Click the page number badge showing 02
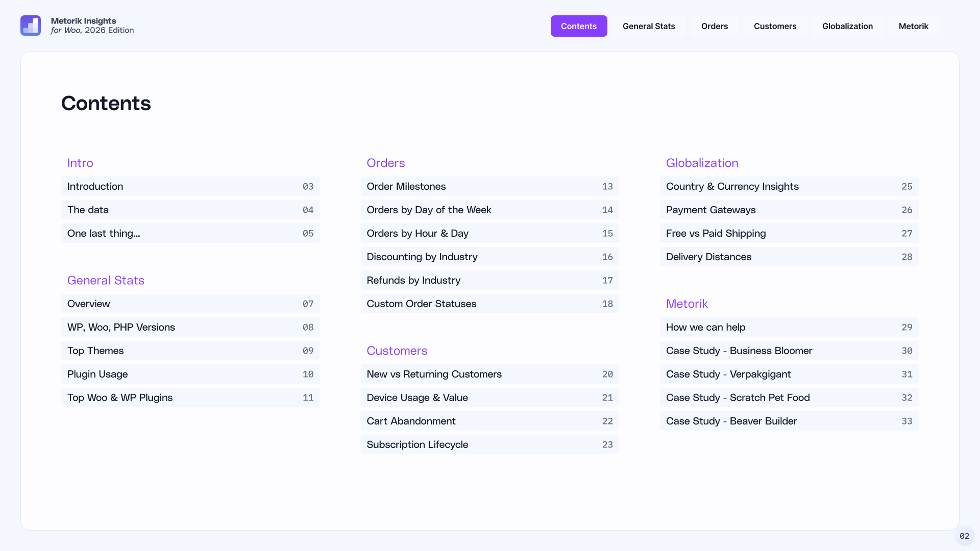980x551 pixels. 964,536
